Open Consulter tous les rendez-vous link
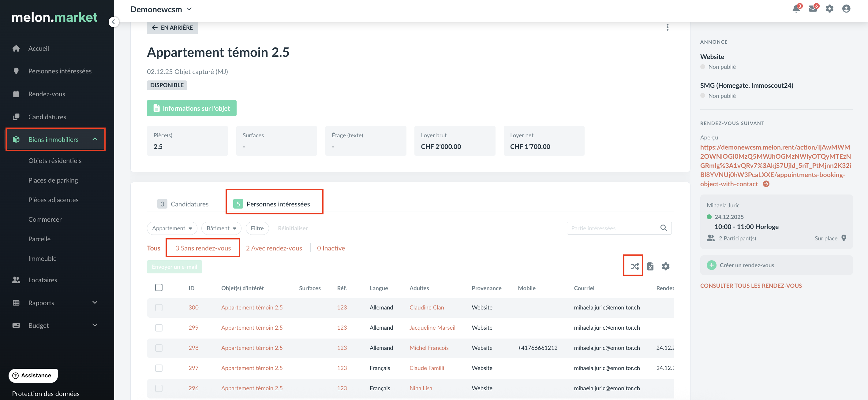The image size is (868, 400). pyautogui.click(x=751, y=286)
